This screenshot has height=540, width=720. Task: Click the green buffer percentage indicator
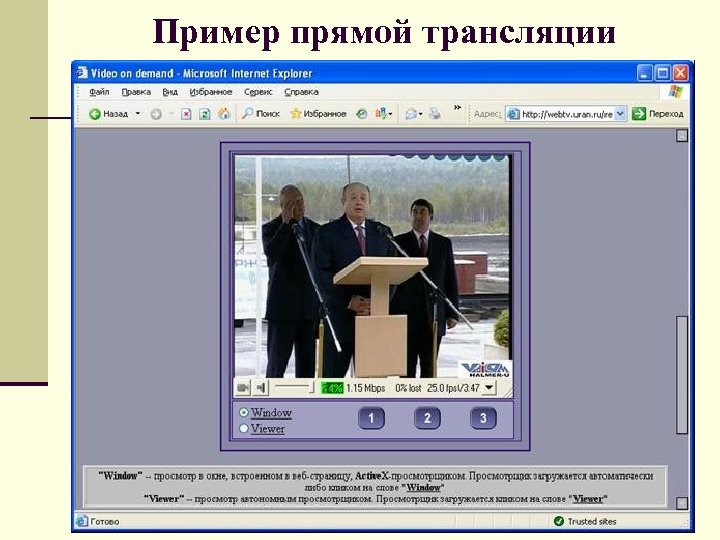(332, 388)
